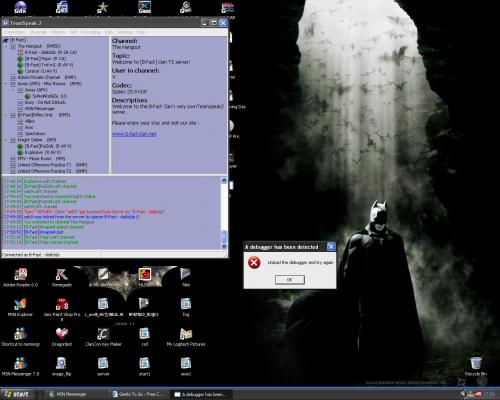Collapse the Knight Online channel
500x400 pixels.
pos(6,140)
